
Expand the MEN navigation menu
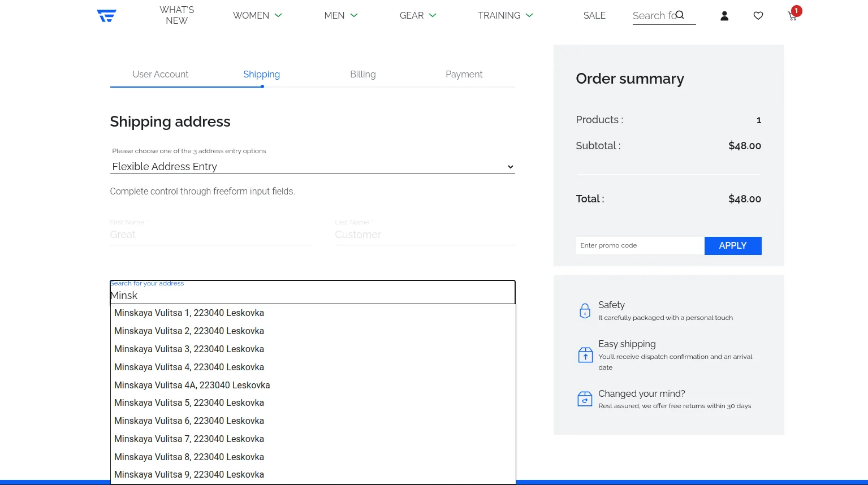click(341, 15)
